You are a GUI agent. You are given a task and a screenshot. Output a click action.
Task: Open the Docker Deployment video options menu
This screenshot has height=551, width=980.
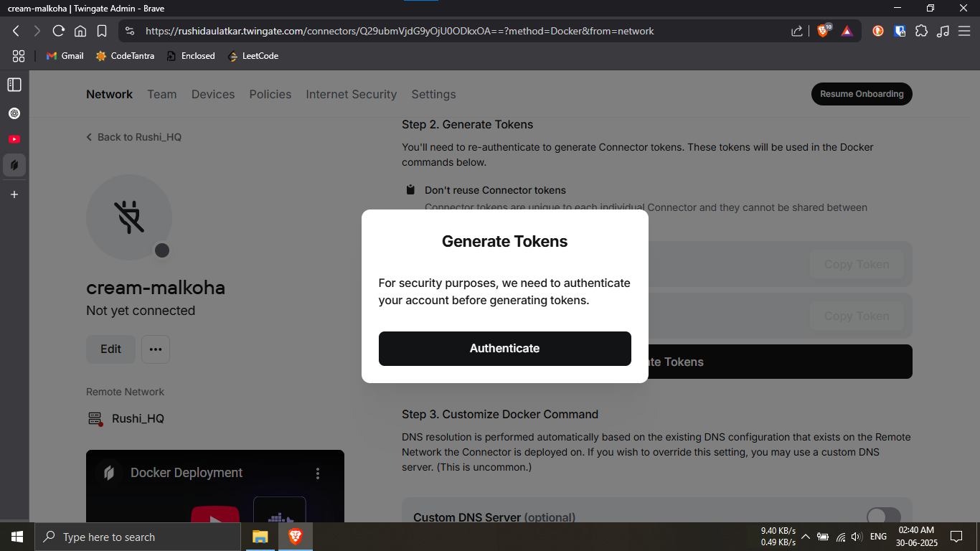pos(318,474)
